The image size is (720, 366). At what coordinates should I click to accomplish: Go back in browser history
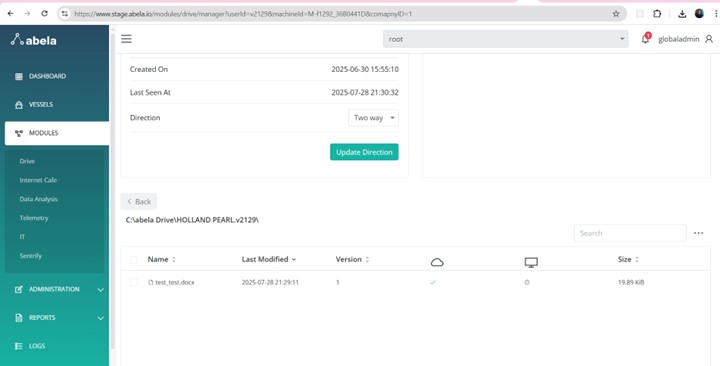tap(11, 14)
